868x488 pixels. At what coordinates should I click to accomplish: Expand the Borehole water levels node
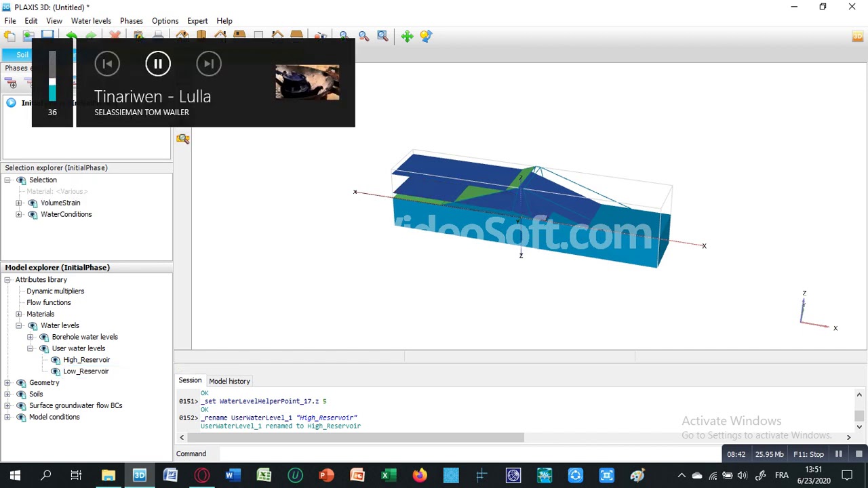[31, 338]
